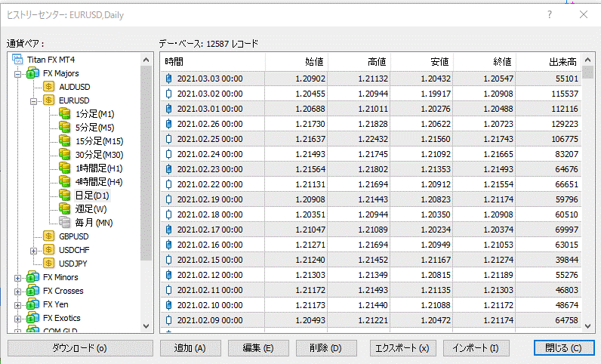Click data table scrollbar down arrow

pos(587,326)
